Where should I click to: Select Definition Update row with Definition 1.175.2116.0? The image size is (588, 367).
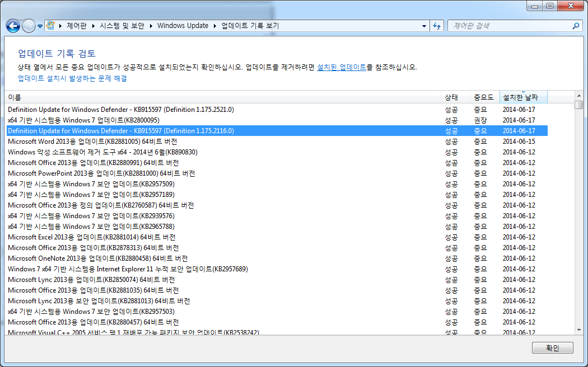(x=277, y=131)
